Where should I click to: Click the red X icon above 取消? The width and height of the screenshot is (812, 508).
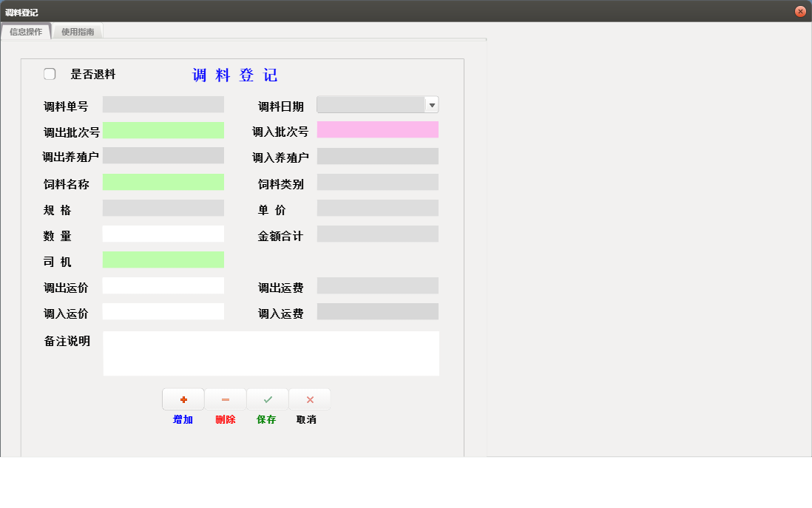309,399
